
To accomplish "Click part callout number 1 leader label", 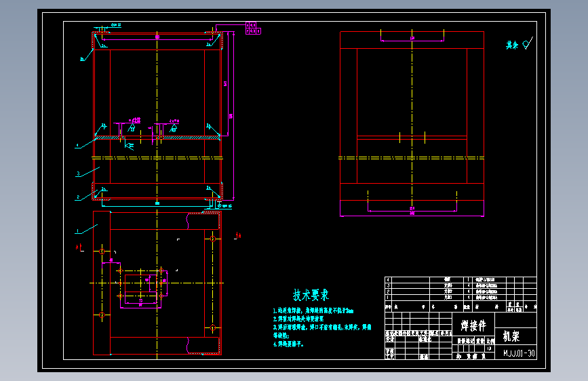I will point(77,231).
